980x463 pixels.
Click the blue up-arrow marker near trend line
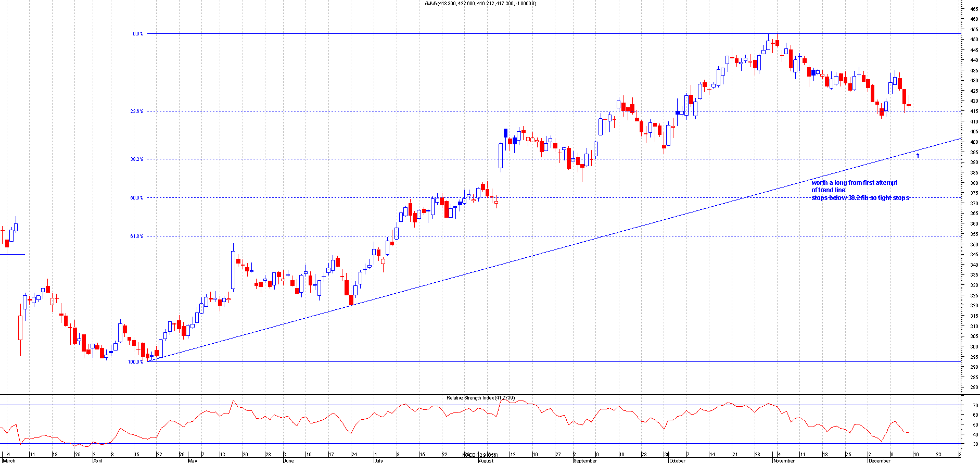(918, 155)
